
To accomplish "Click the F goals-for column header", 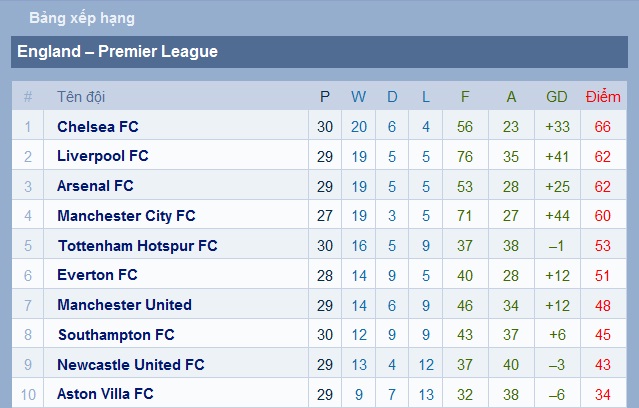I will click(x=465, y=97).
